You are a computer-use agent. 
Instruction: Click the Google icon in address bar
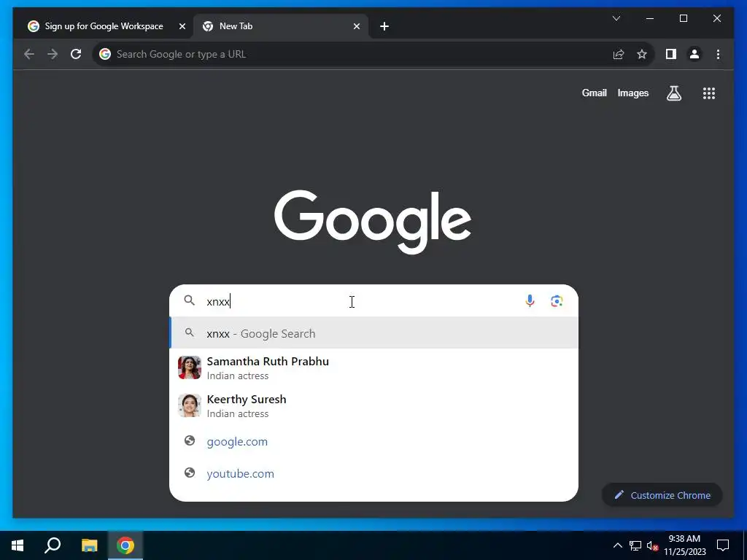coord(105,54)
